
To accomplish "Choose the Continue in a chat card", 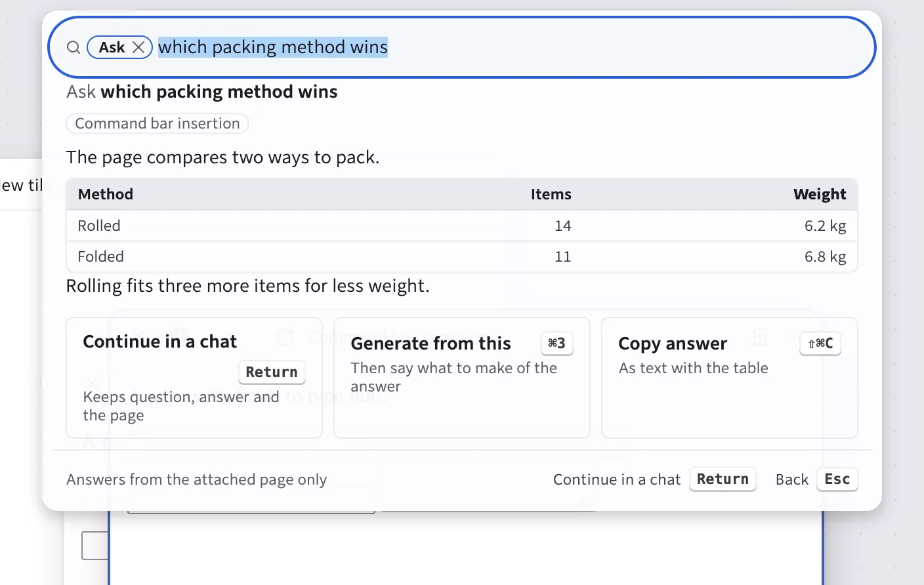I will click(x=194, y=378).
